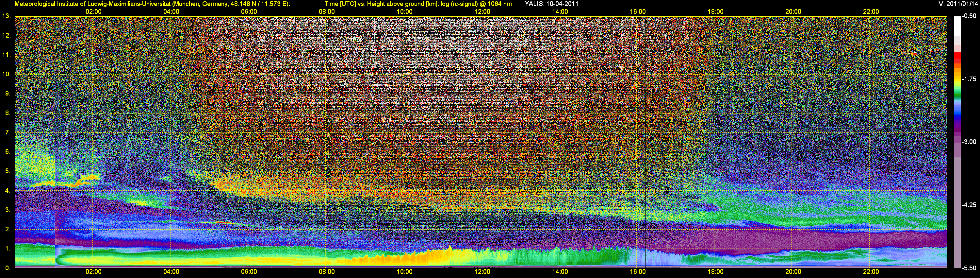Click the 02:00 label on the top time axis
The width and height of the screenshot is (980, 278).
click(93, 12)
